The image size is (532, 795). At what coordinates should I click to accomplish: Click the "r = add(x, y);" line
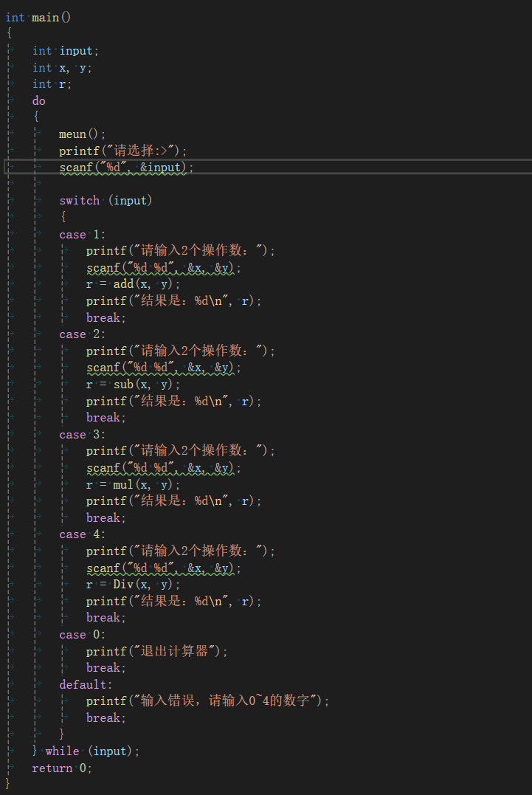click(x=133, y=284)
